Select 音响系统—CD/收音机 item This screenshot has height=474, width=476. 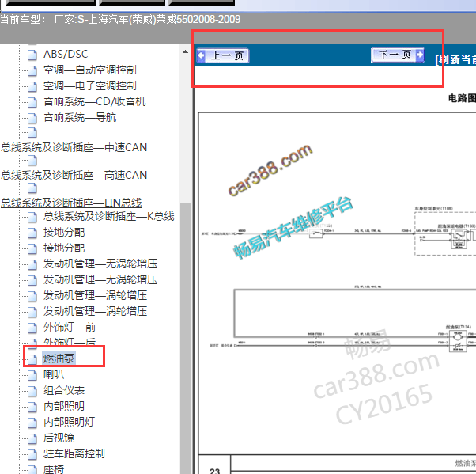94,101
